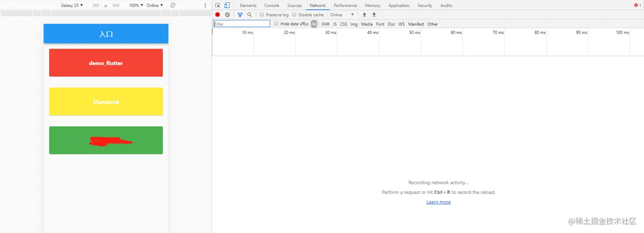Click the 入口 app bar title

pyautogui.click(x=106, y=34)
